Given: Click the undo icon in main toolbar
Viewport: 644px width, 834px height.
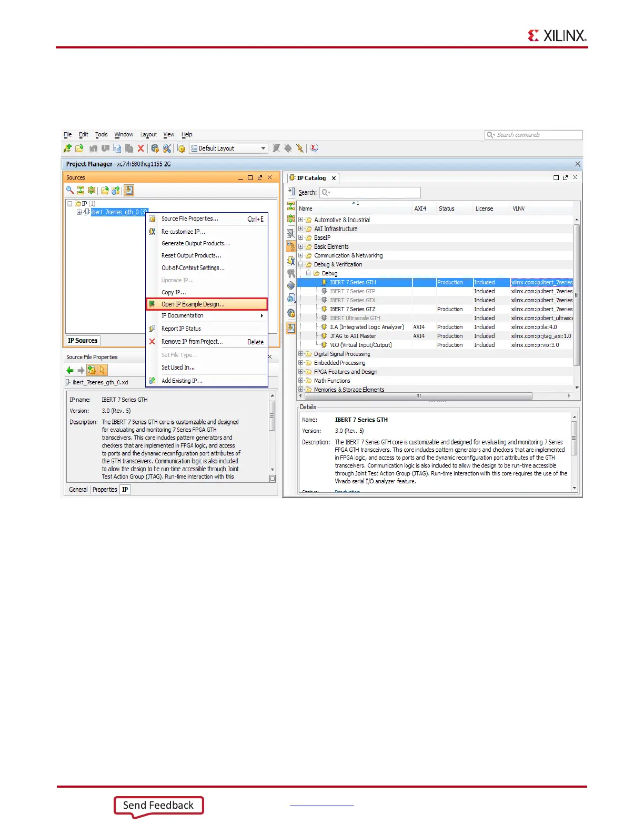Looking at the screenshot, I should (93, 148).
